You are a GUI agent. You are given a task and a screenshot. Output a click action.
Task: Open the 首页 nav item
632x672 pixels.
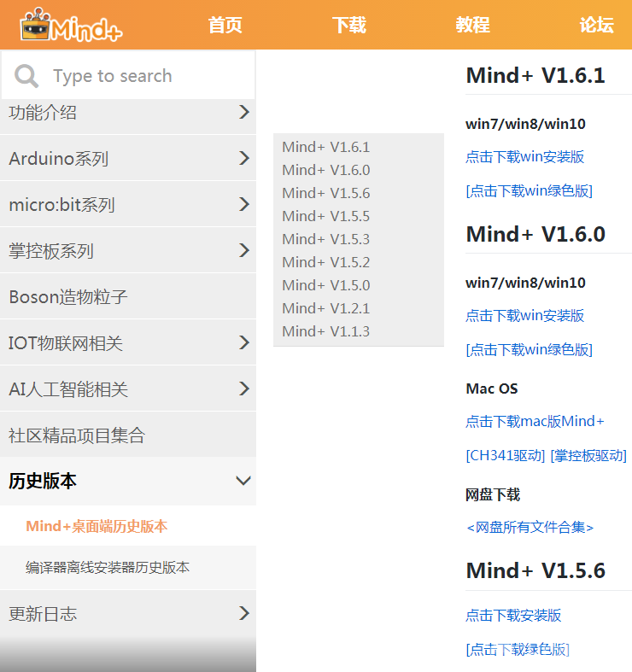coord(225,25)
